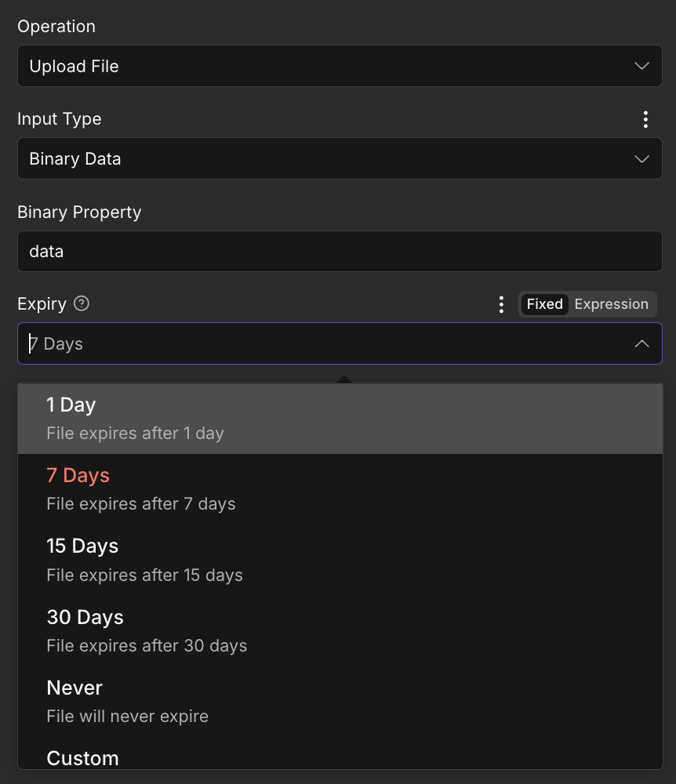Screen dimensions: 676x784
Task: Click the Expiry search input field
Action: coord(314,343)
